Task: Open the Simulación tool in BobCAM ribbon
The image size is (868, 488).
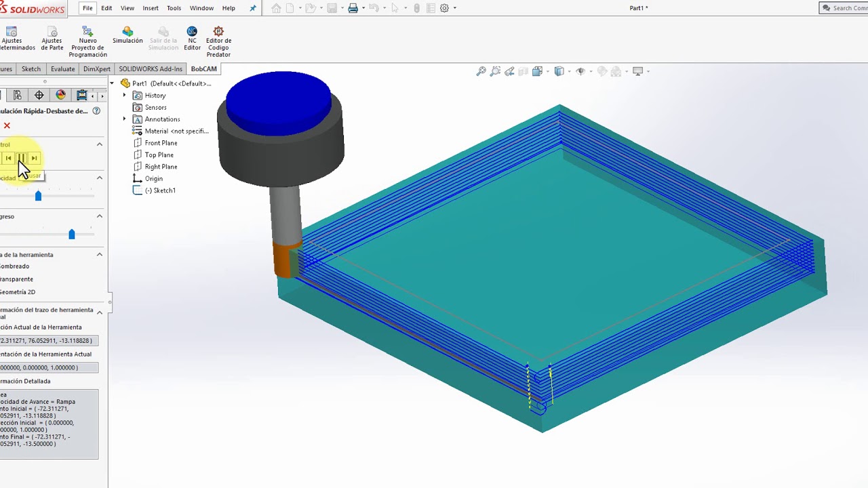Action: tap(127, 36)
